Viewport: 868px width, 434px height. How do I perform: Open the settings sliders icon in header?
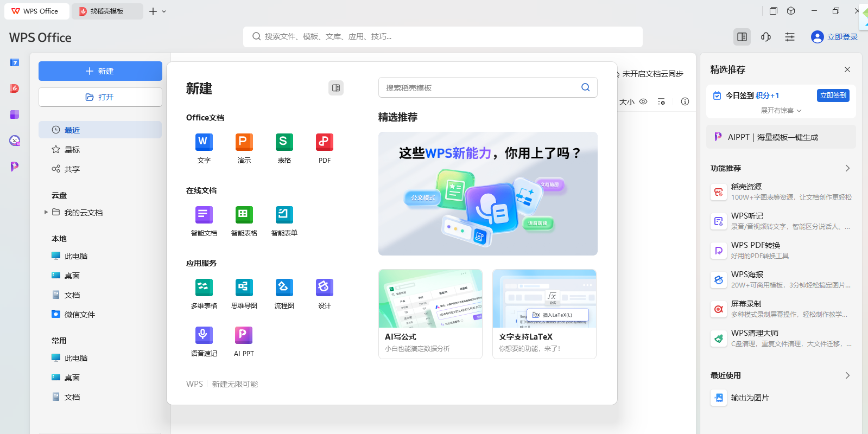coord(790,37)
